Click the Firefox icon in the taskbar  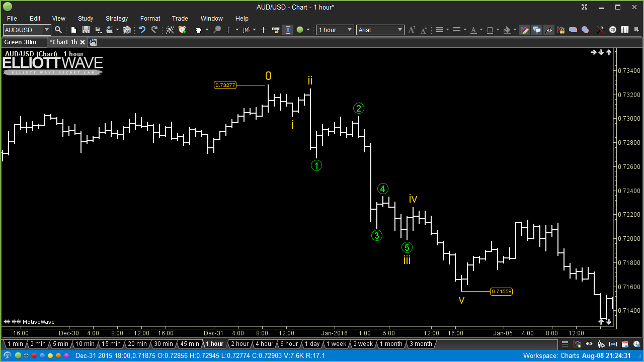(58, 356)
